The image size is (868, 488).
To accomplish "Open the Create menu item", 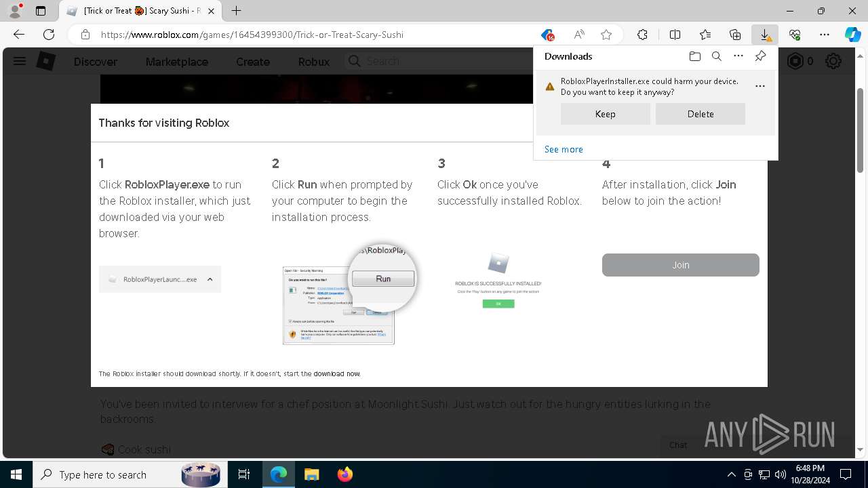I will [x=253, y=62].
